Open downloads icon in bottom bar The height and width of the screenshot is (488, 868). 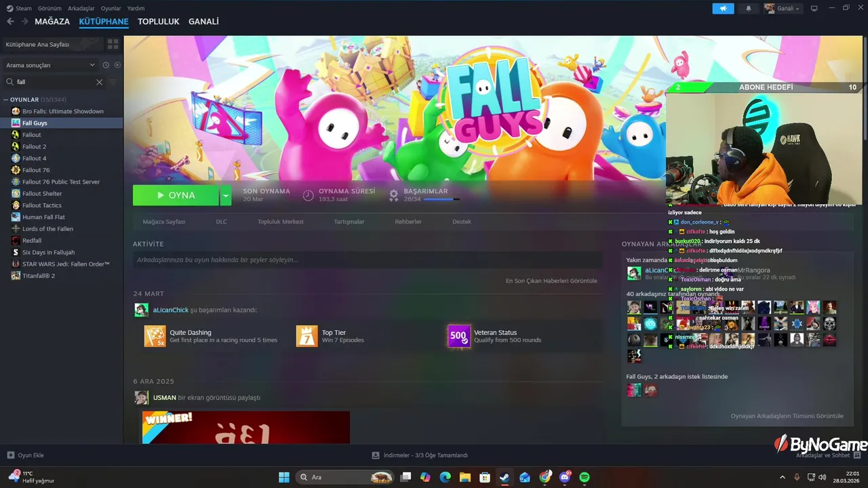click(x=376, y=455)
